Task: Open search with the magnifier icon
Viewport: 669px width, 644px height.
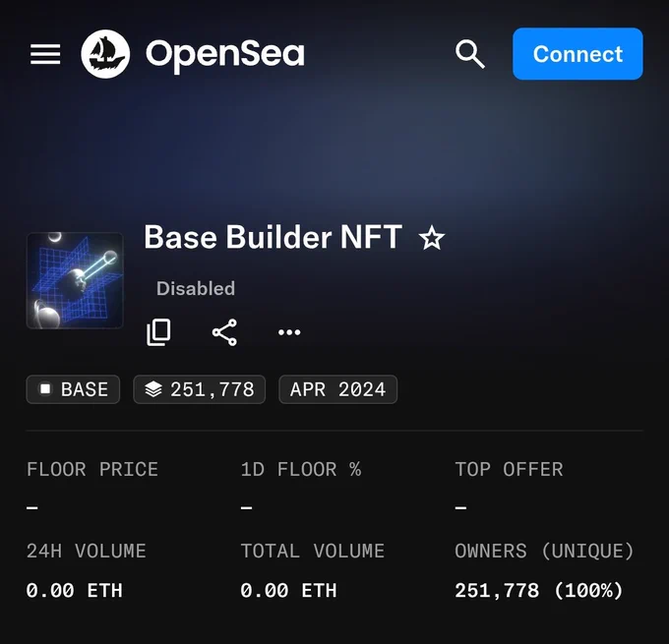Action: pyautogui.click(x=469, y=54)
